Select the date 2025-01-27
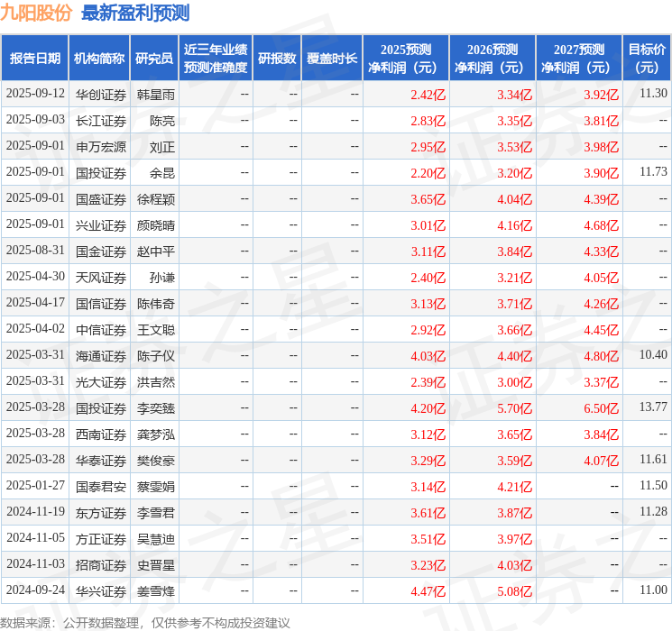 (x=35, y=485)
